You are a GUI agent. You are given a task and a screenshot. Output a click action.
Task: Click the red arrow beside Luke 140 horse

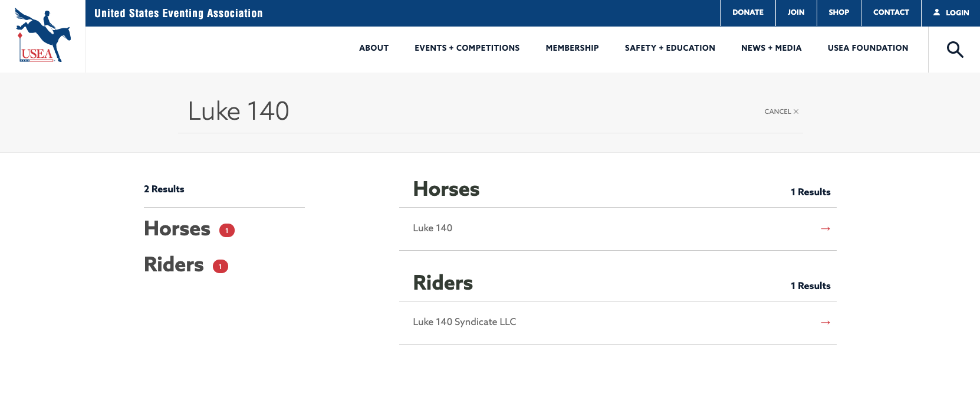[x=825, y=229]
